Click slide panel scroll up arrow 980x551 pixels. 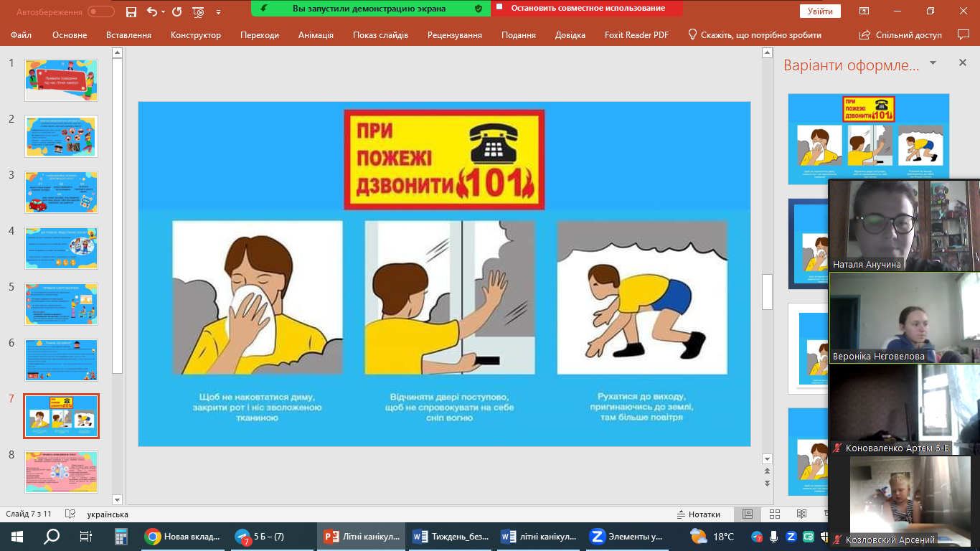pyautogui.click(x=118, y=52)
